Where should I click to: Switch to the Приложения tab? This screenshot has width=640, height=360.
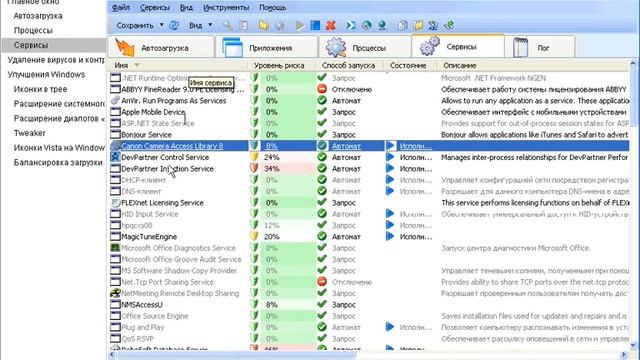267,47
